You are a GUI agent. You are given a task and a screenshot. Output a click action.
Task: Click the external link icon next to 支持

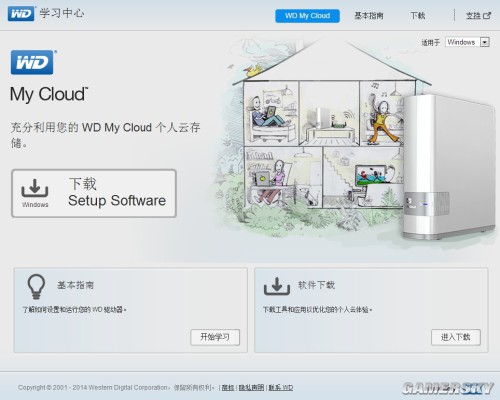(487, 15)
